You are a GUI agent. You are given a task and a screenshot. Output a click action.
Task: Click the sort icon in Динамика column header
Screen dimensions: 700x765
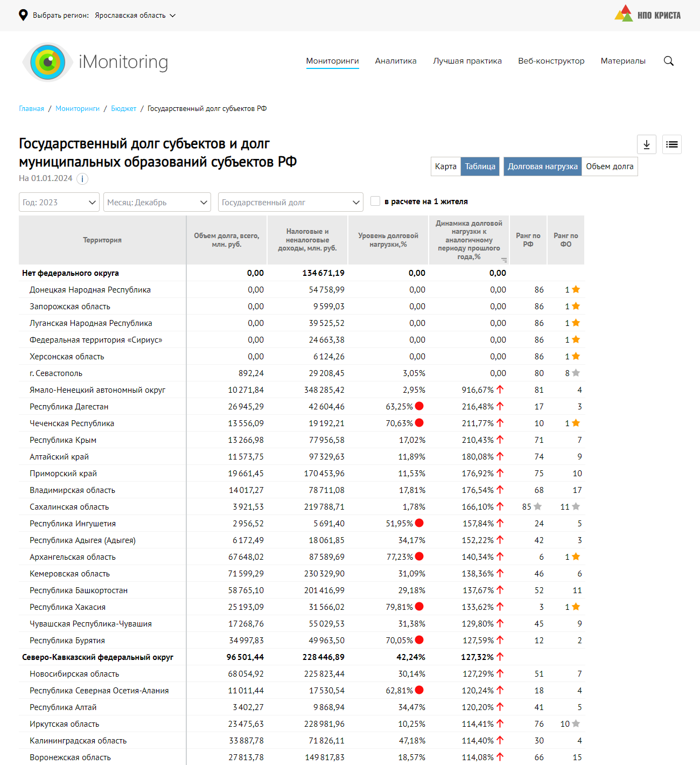click(504, 260)
